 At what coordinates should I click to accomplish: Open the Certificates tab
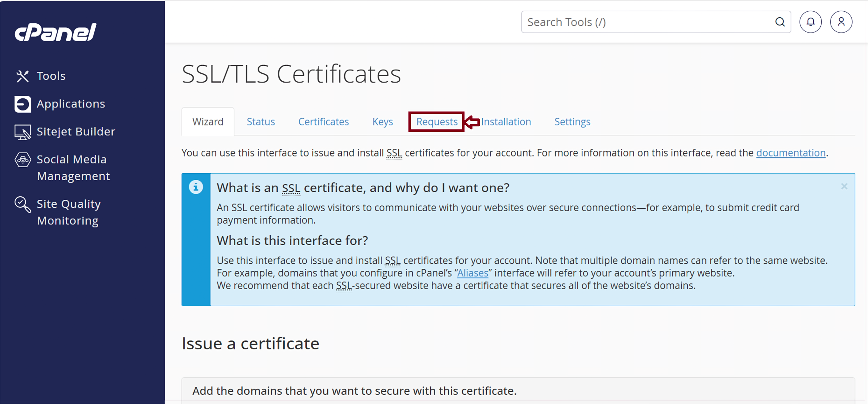[x=324, y=122]
